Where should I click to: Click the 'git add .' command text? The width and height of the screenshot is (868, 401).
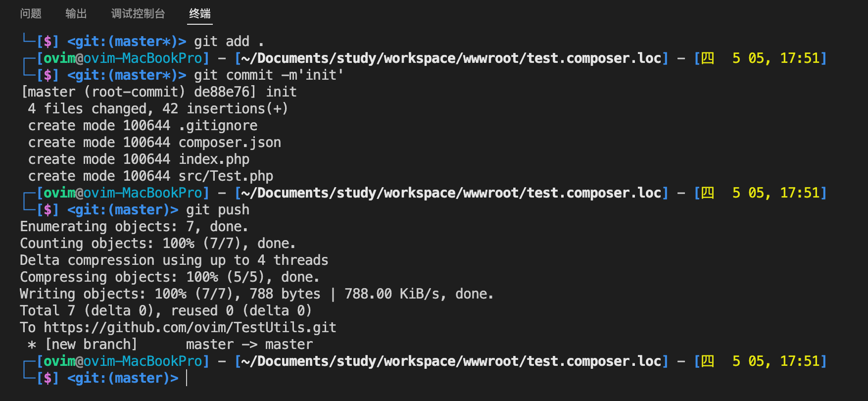tap(229, 42)
